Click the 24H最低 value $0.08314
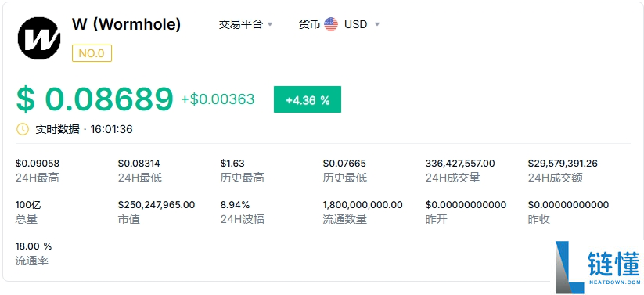 139,164
